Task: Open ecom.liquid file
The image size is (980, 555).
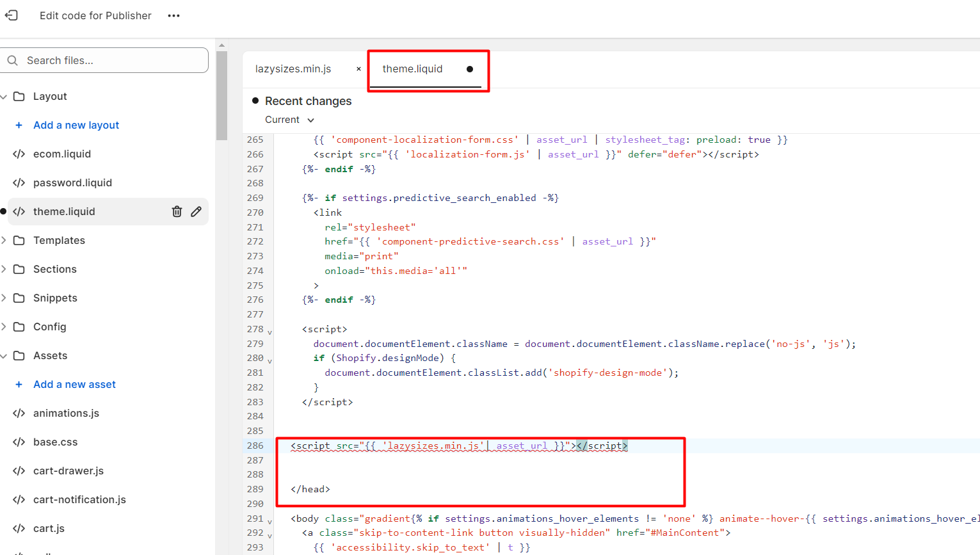Action: pos(62,154)
